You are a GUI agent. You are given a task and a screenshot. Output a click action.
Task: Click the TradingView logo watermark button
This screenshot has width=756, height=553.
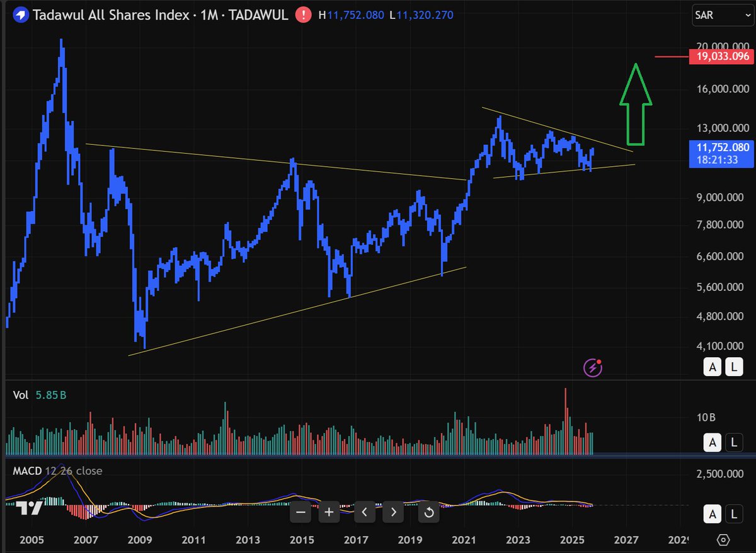pyautogui.click(x=30, y=509)
